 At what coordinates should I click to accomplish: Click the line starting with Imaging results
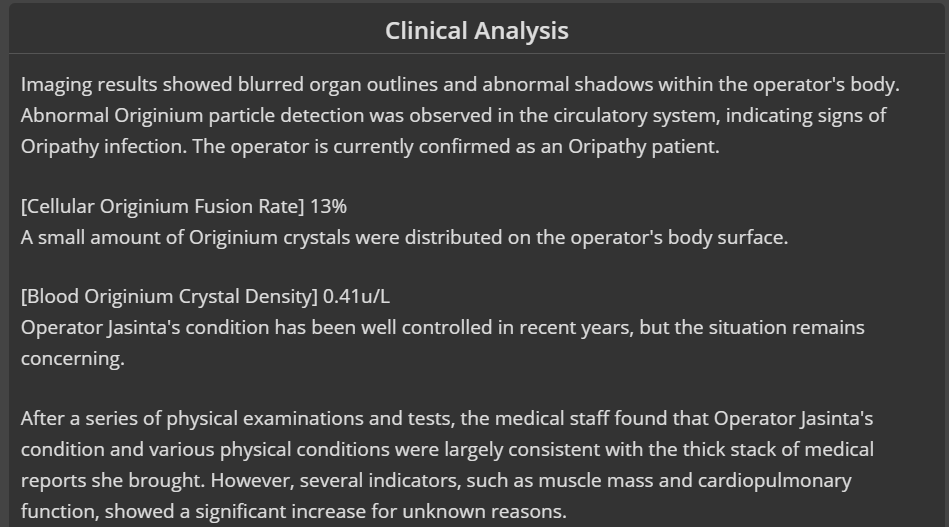460,85
